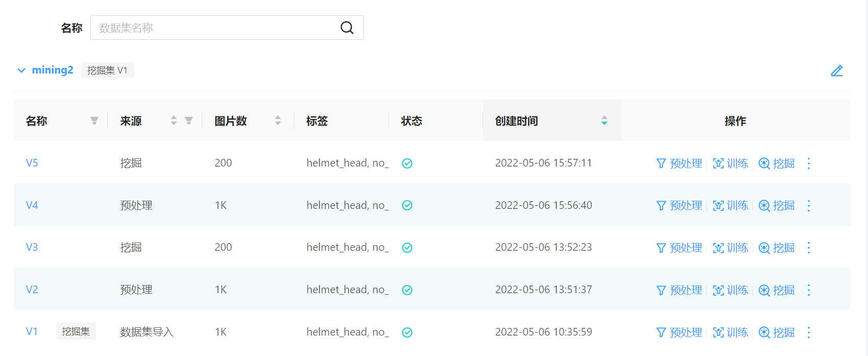Open more options menu for V4
The image size is (868, 356).
(809, 205)
